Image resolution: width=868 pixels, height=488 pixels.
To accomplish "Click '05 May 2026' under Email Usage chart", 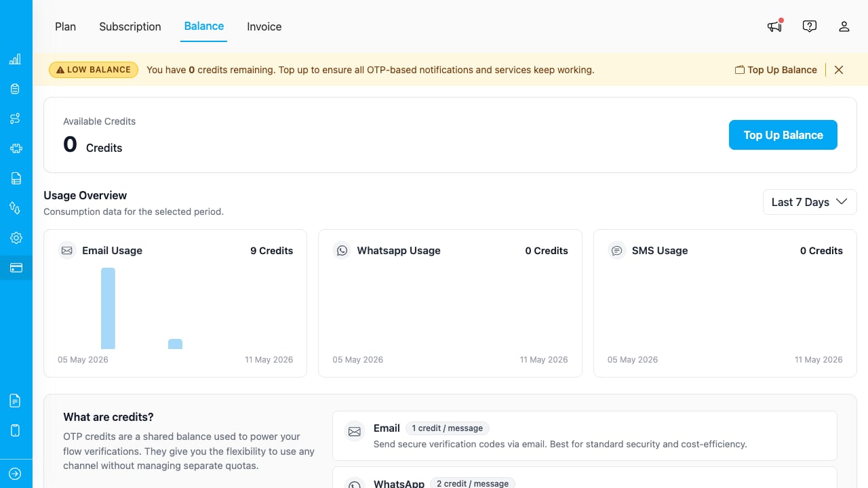I will tap(83, 360).
